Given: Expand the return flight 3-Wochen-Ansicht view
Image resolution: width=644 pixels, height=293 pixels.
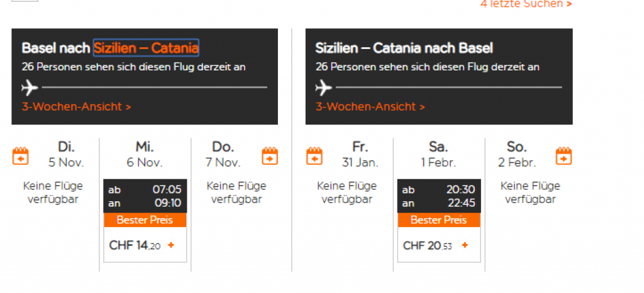Looking at the screenshot, I should point(370,106).
